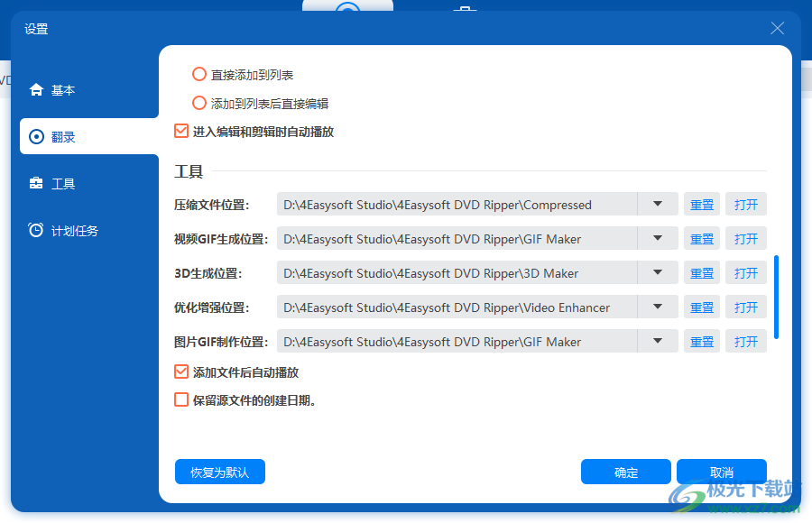This screenshot has width=812, height=523.
Task: Open the 视频GIF生成位置 folder with 打开
Action: [746, 238]
